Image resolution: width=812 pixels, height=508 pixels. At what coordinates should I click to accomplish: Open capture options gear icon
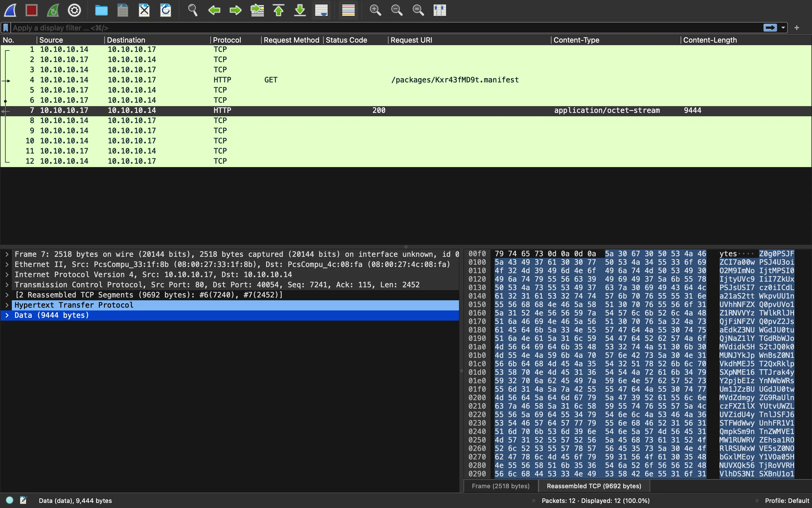[74, 10]
